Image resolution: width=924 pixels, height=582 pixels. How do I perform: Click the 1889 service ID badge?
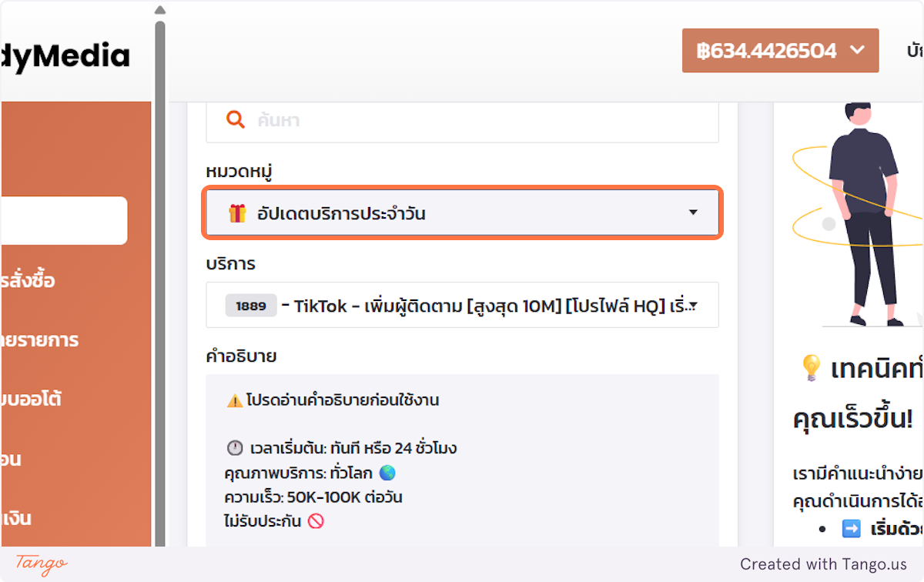pos(251,306)
